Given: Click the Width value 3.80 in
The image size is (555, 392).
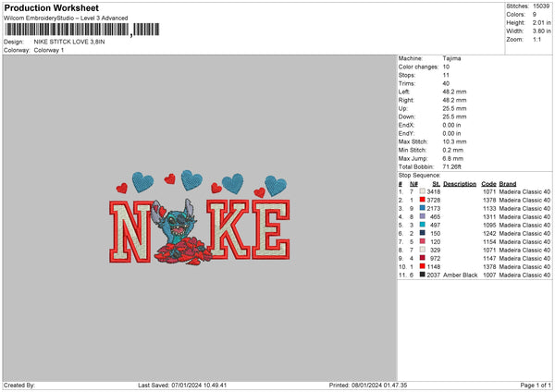Looking at the screenshot, I should click(x=541, y=31).
